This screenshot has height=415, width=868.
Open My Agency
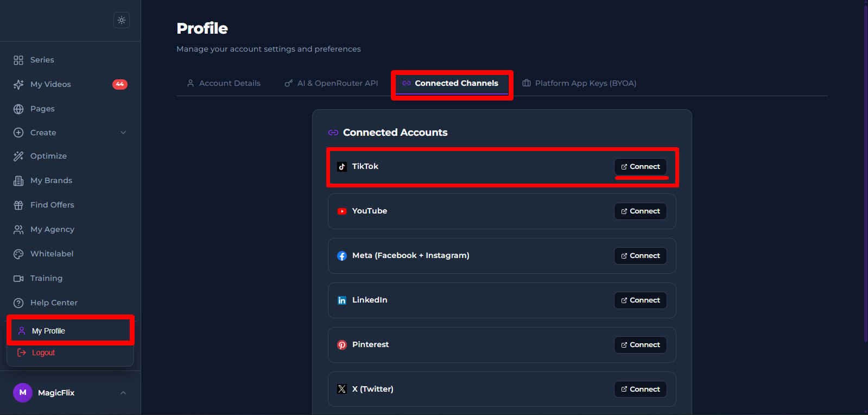71,229
